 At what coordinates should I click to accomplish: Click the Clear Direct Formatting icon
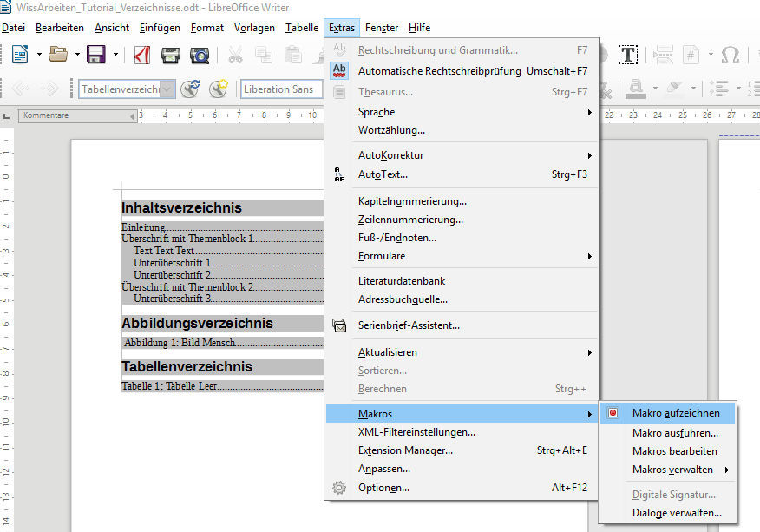pyautogui.click(x=605, y=89)
